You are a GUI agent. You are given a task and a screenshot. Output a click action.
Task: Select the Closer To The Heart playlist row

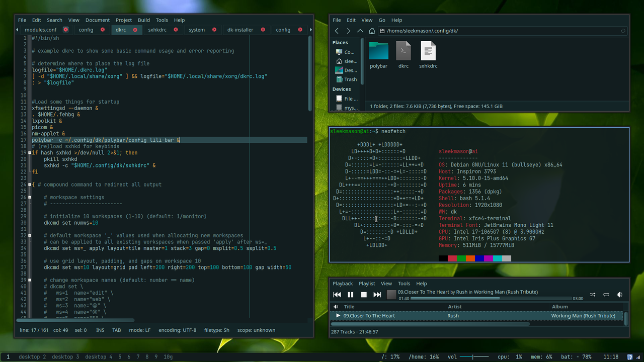pos(477,316)
